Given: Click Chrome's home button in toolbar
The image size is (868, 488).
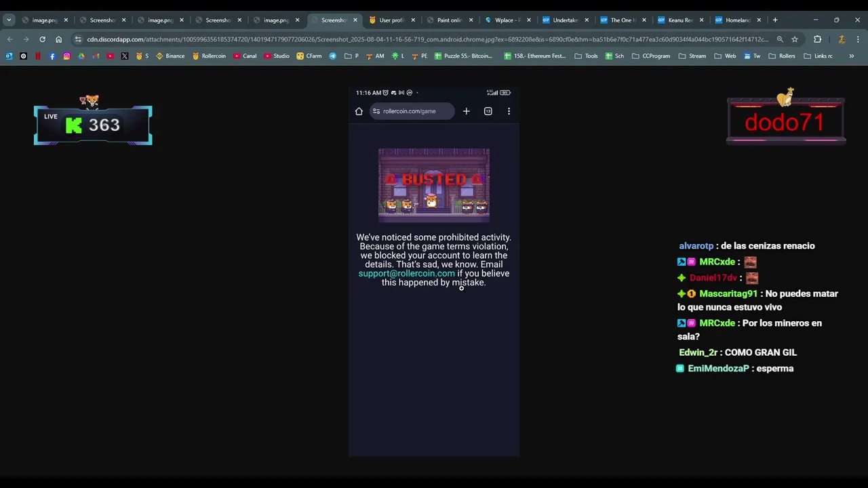Looking at the screenshot, I should click(x=58, y=39).
